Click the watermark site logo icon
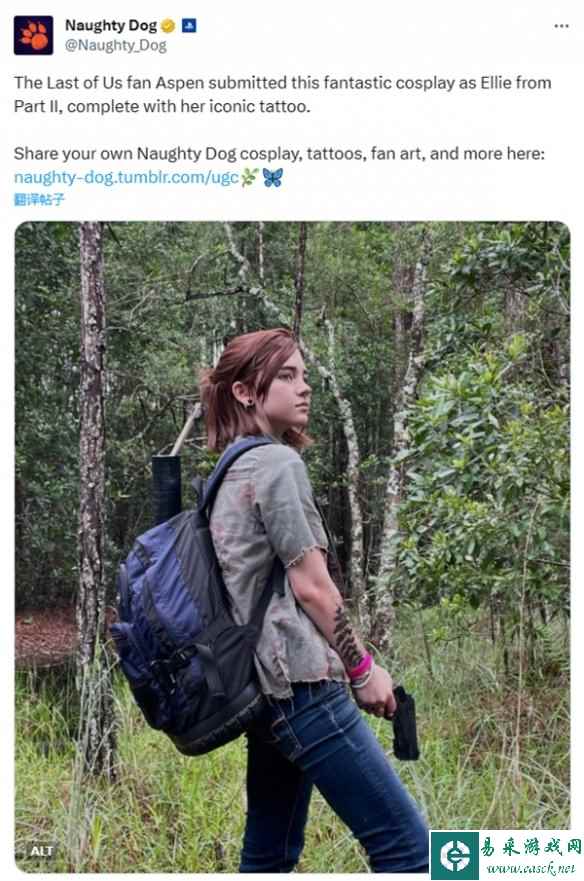584x881 pixels. click(x=454, y=855)
